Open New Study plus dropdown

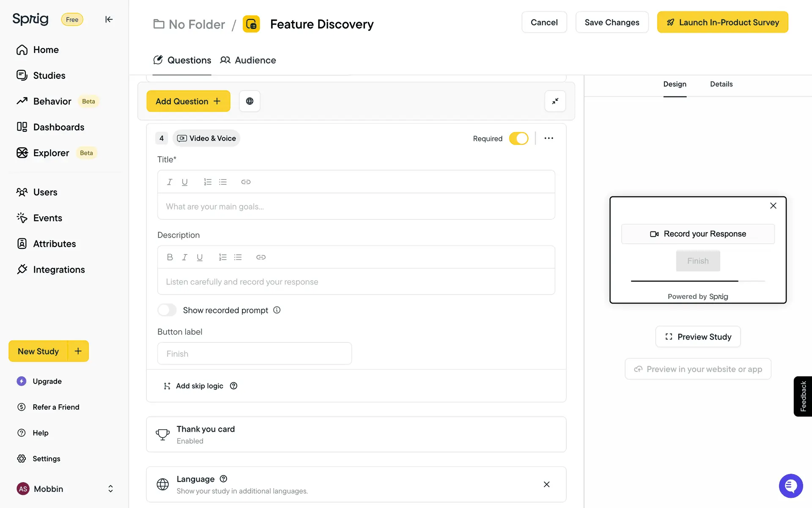pyautogui.click(x=78, y=351)
